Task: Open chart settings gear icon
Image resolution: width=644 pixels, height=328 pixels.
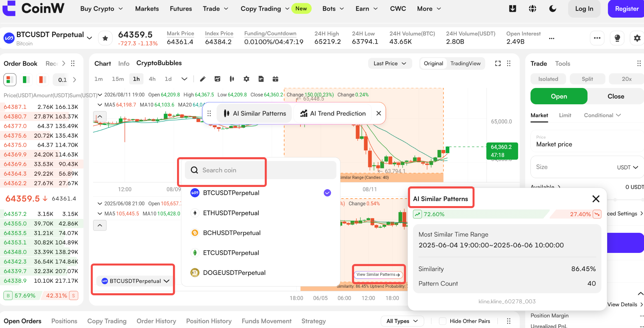Action: (246, 79)
